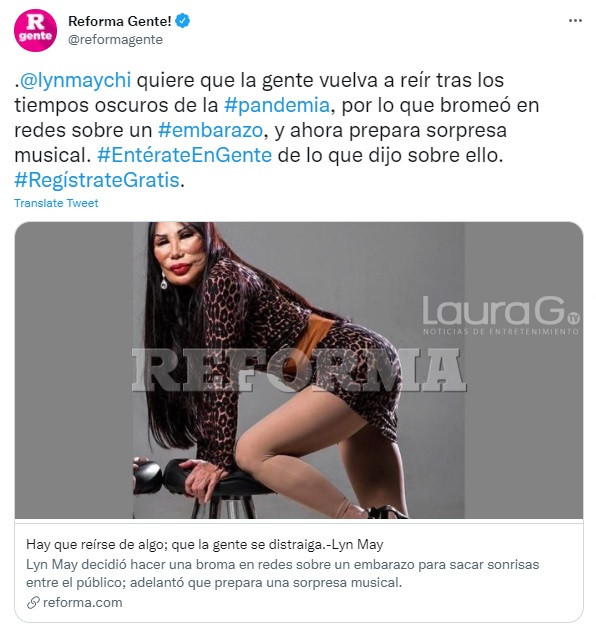Click the blue verified badge
The height and width of the screenshot is (632, 596).
pyautogui.click(x=183, y=21)
